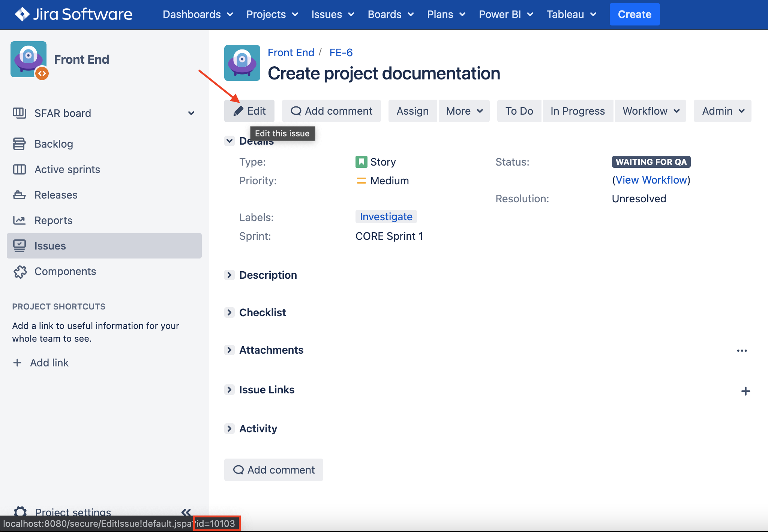Open the Components page
This screenshot has width=768, height=532.
coord(65,271)
